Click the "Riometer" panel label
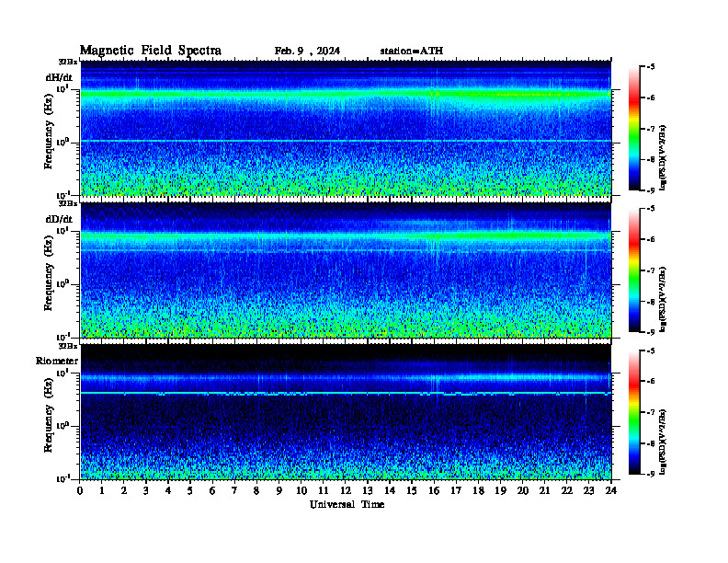Viewport: 728px width, 563px height. pos(57,361)
